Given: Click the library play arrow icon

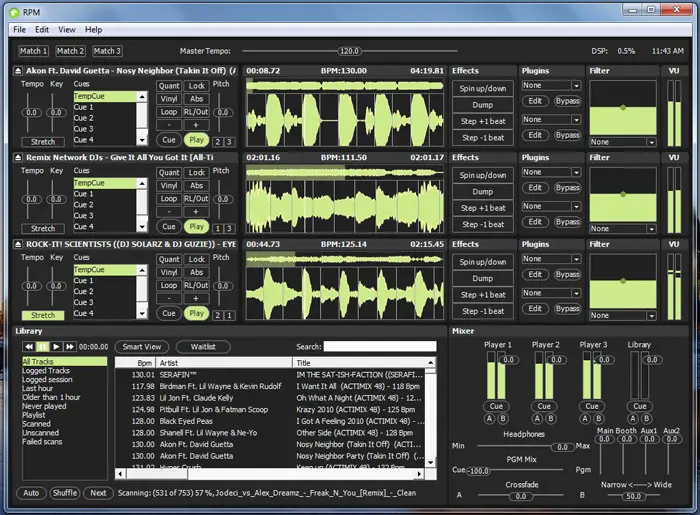Looking at the screenshot, I should 57,346.
